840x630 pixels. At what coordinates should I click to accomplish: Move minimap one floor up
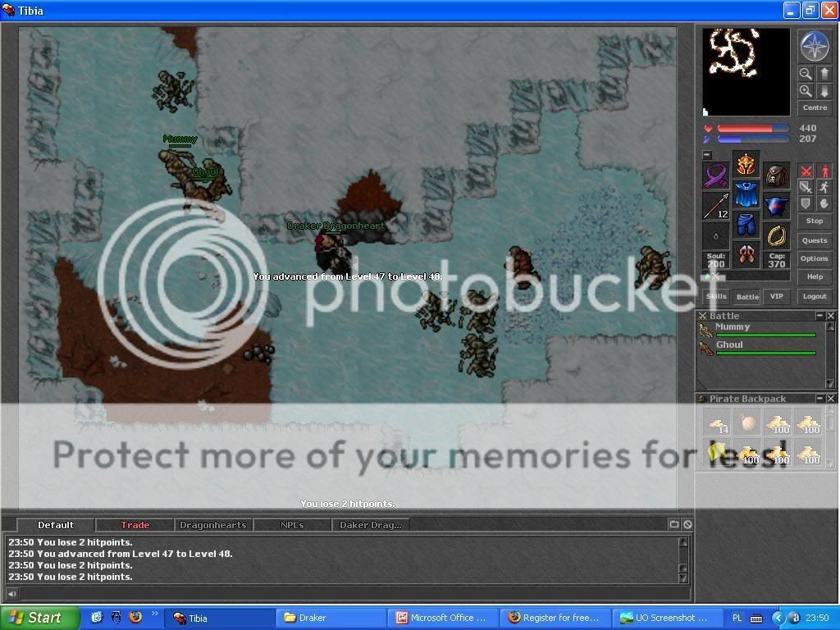[824, 73]
